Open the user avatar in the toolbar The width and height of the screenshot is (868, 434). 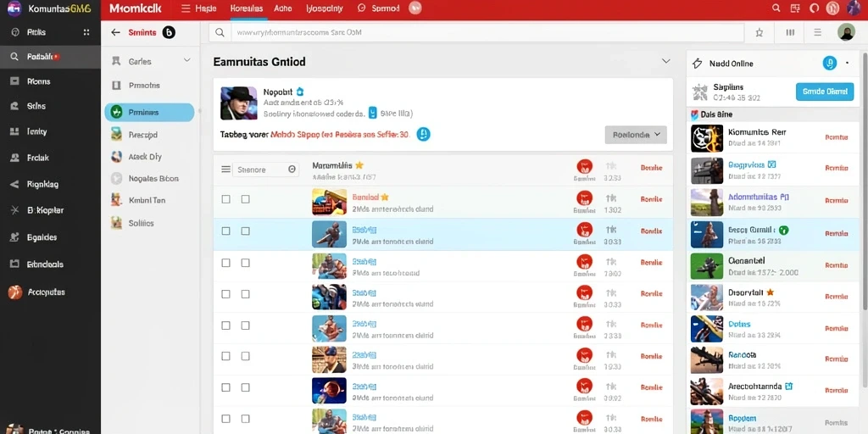coord(846,32)
